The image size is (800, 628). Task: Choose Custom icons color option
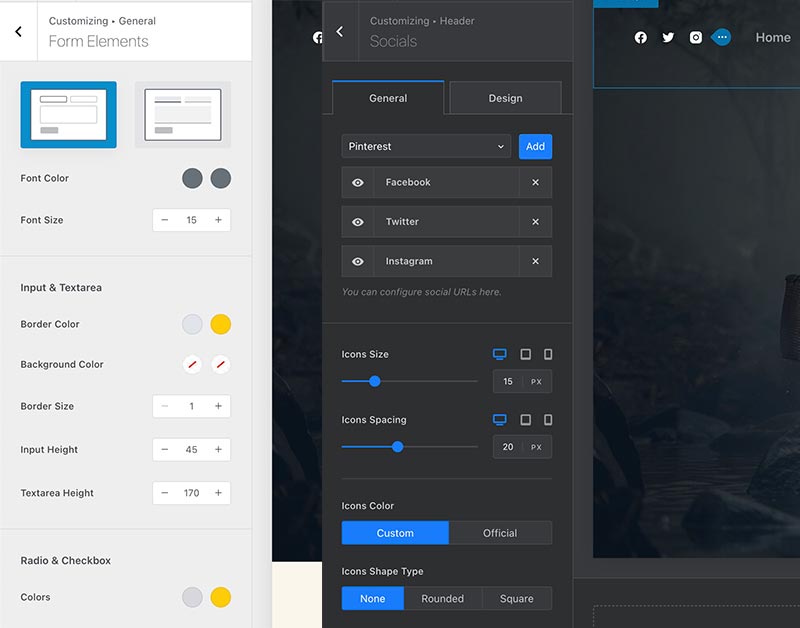tap(395, 533)
